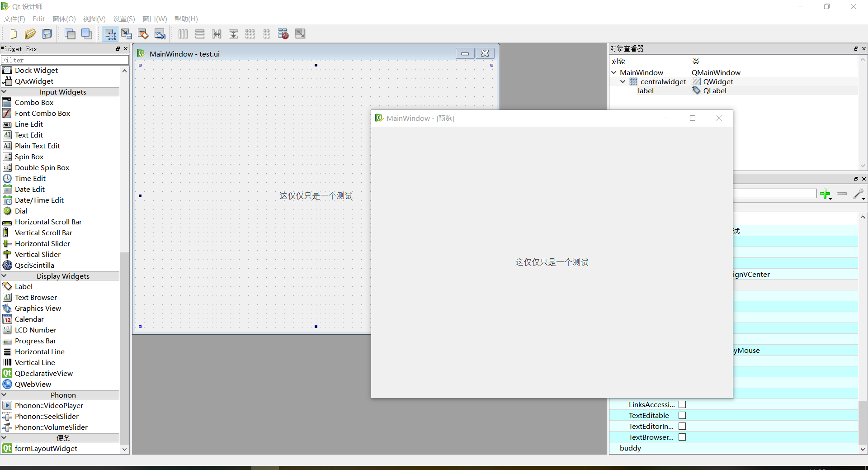Collapse centralwidget in the Object Inspector
The height and width of the screenshot is (470, 868).
(x=623, y=81)
